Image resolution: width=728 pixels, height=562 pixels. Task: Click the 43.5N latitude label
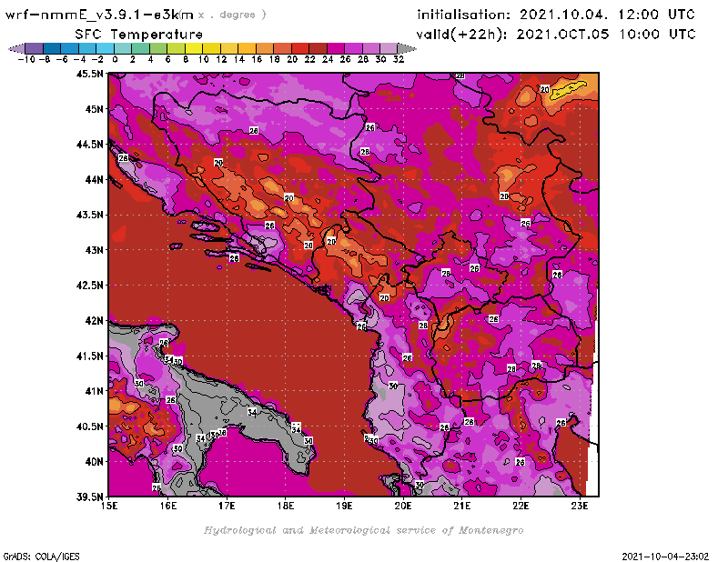[89, 215]
